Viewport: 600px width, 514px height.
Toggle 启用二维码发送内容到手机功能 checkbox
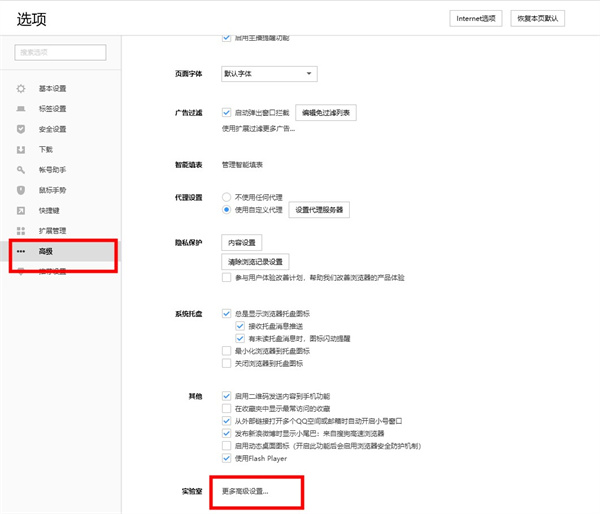(226, 396)
